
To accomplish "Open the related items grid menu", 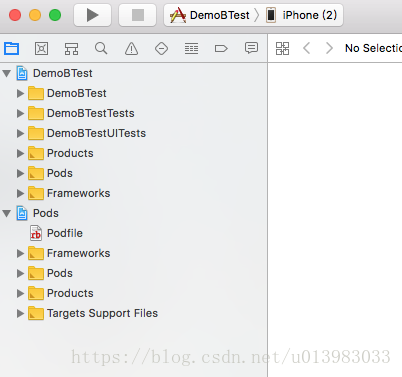I will (282, 48).
